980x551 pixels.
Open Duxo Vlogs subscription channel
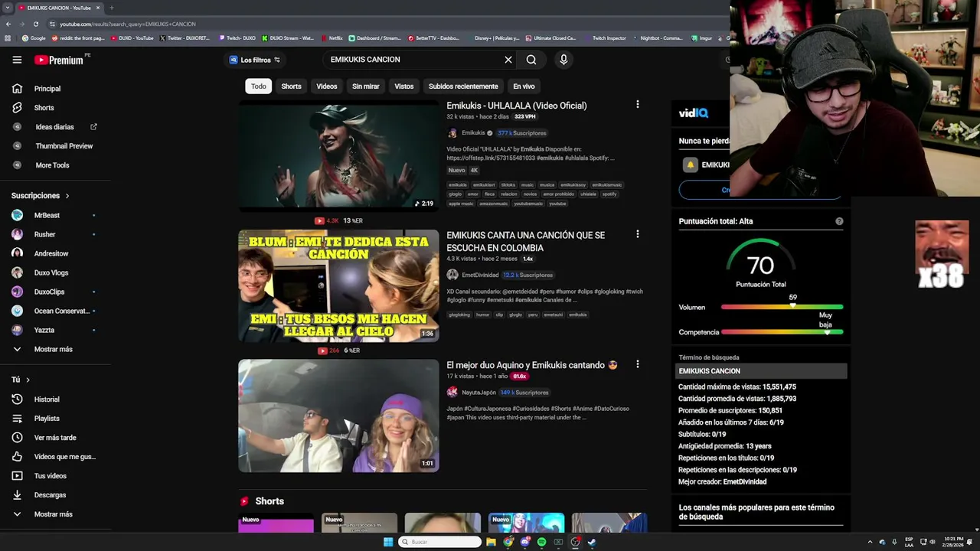click(51, 273)
